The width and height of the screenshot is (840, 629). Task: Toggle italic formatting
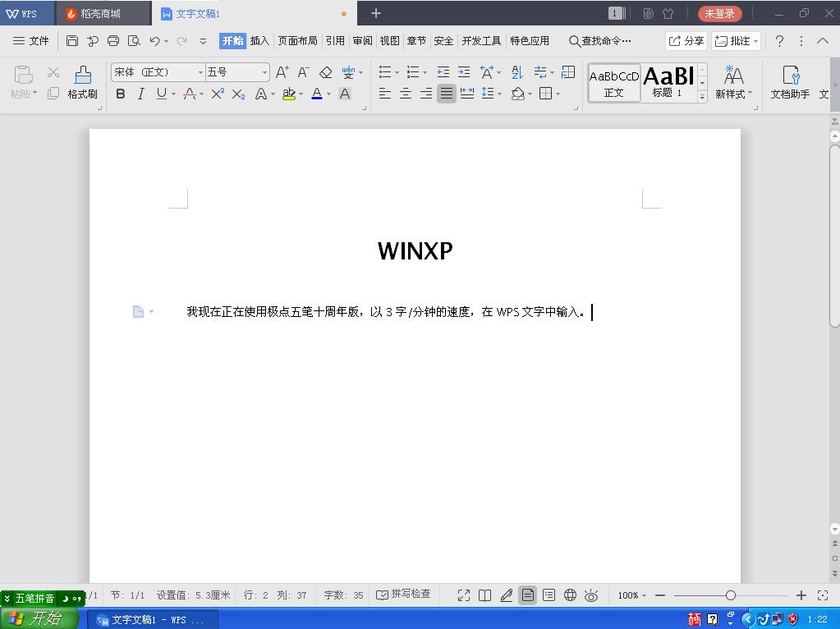pos(139,94)
